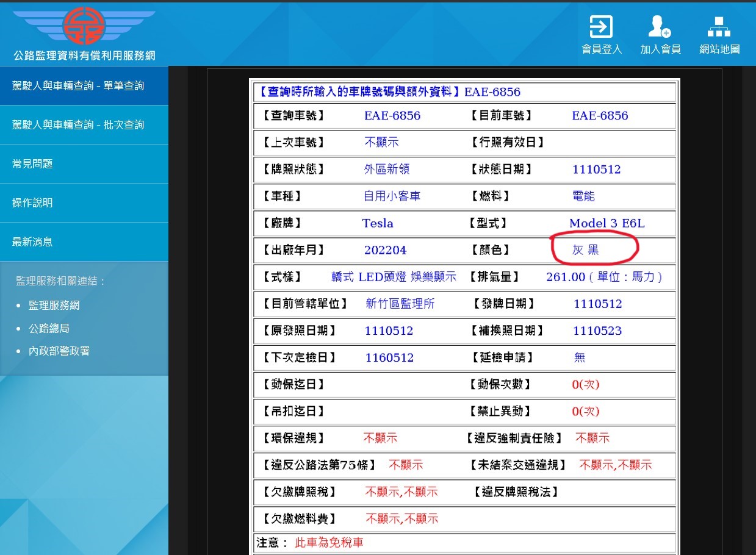The height and width of the screenshot is (555, 756).
Task: Click the 加入會員 add member icon
Action: coord(660,27)
